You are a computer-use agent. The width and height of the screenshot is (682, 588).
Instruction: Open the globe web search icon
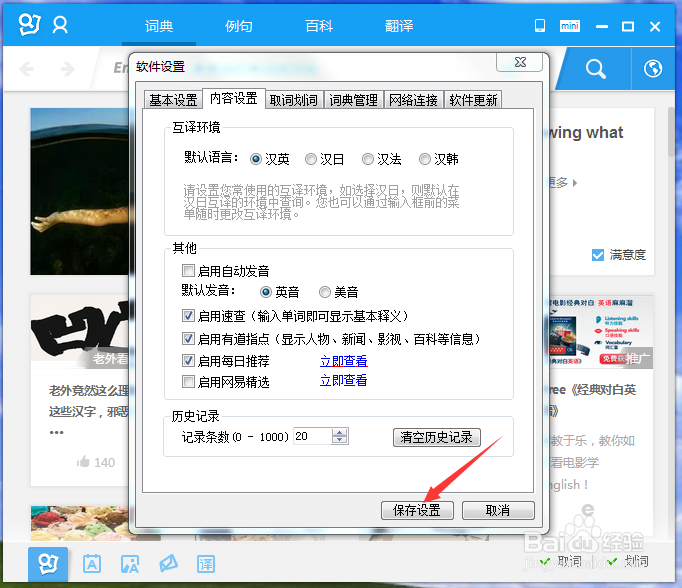[x=653, y=69]
